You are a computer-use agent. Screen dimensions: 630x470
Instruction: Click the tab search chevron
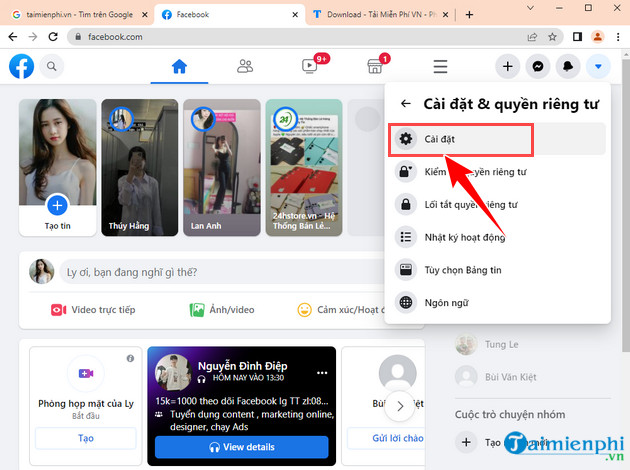point(530,8)
